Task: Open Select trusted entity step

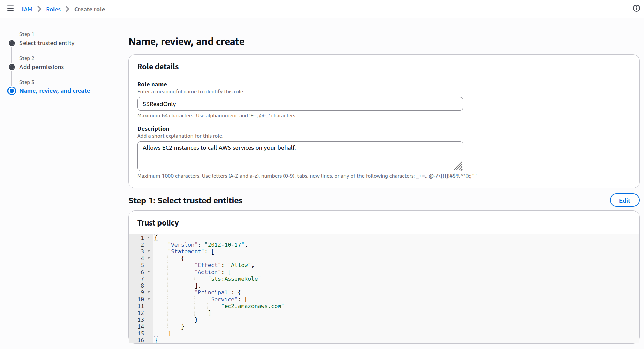Action: [x=47, y=43]
